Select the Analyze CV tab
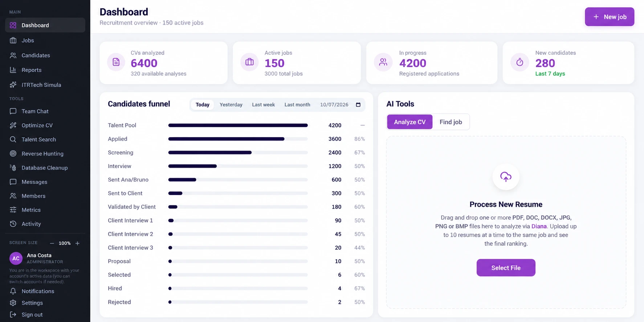644x322 pixels. click(410, 122)
